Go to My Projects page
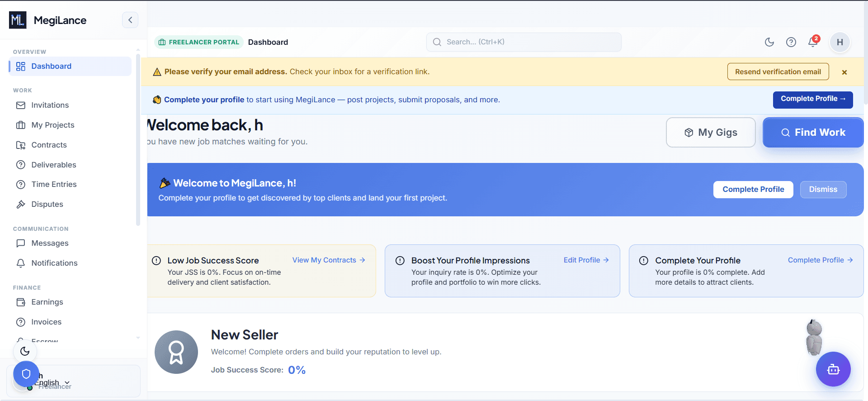Viewport: 868px width, 401px height. 70,125
